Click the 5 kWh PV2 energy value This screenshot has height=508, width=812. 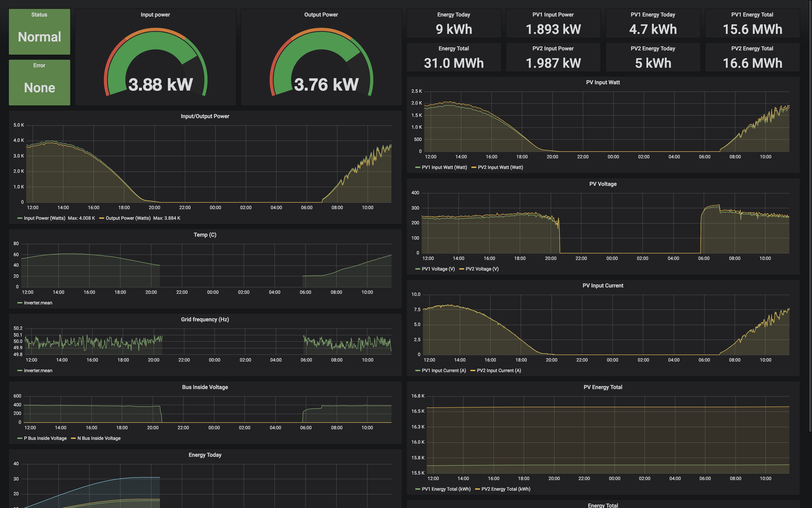tap(653, 63)
